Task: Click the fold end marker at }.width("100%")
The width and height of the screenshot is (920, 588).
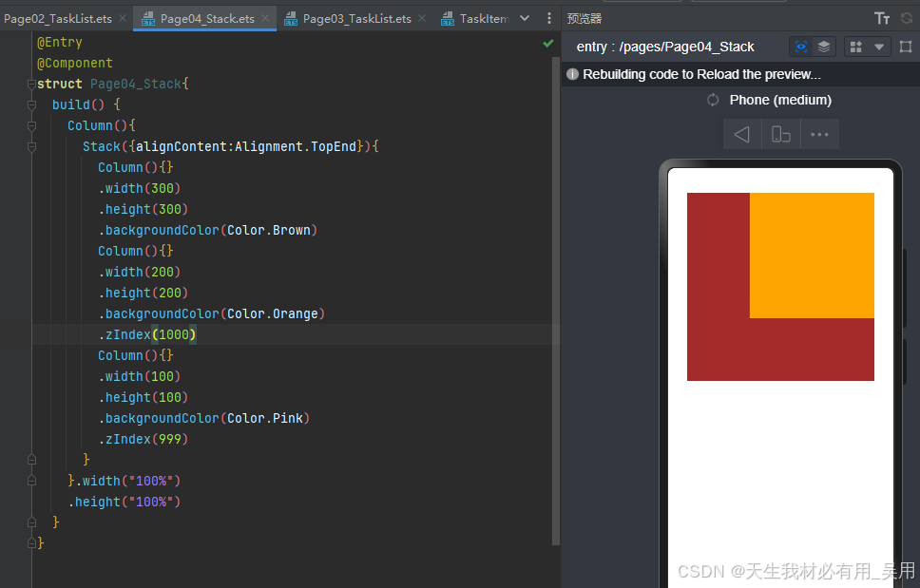Action: point(31,481)
